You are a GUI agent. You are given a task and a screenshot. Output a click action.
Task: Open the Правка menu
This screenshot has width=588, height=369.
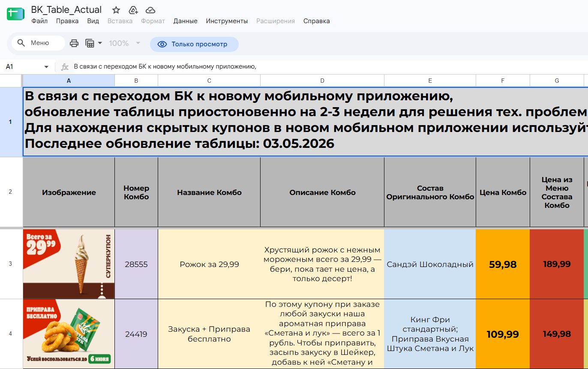(x=67, y=21)
